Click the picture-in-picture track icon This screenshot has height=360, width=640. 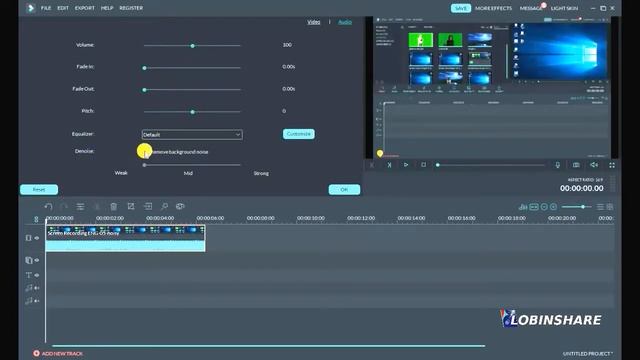click(x=28, y=260)
